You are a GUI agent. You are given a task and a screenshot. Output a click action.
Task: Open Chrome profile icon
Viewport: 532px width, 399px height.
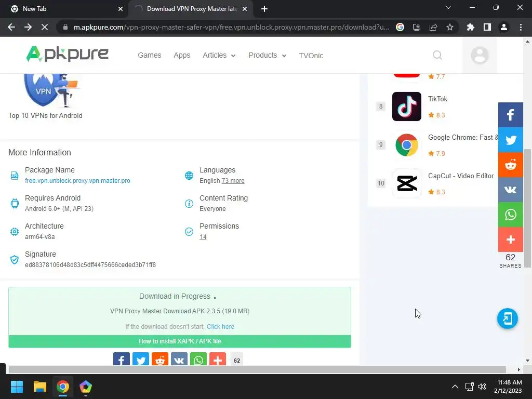[x=504, y=27]
